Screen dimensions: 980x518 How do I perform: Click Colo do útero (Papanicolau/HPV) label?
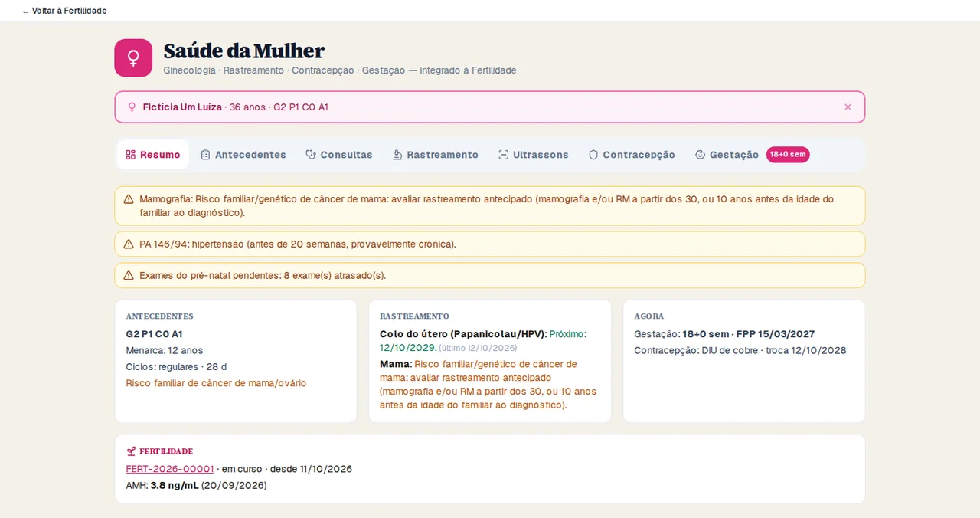tap(462, 334)
